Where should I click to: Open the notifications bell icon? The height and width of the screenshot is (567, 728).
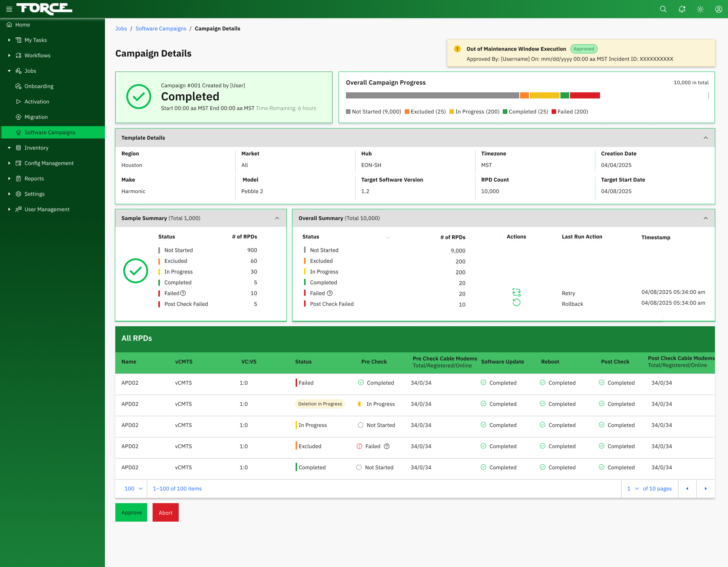pos(681,9)
